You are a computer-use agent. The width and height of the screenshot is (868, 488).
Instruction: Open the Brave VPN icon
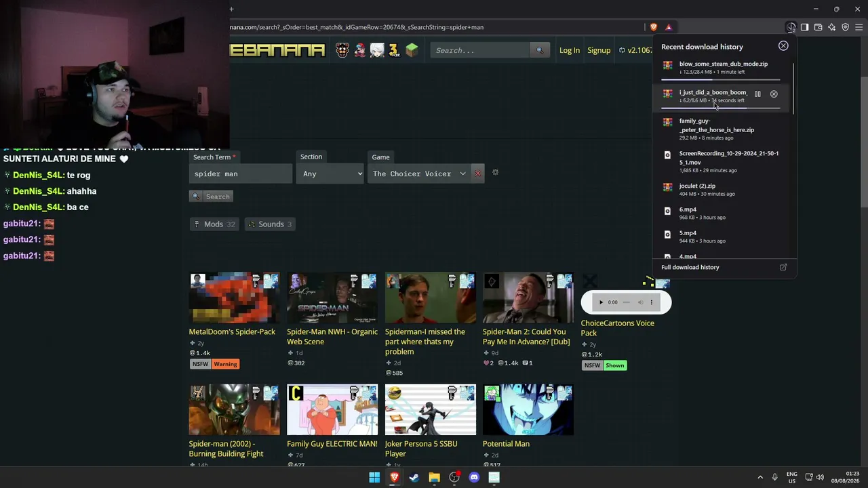tap(846, 27)
